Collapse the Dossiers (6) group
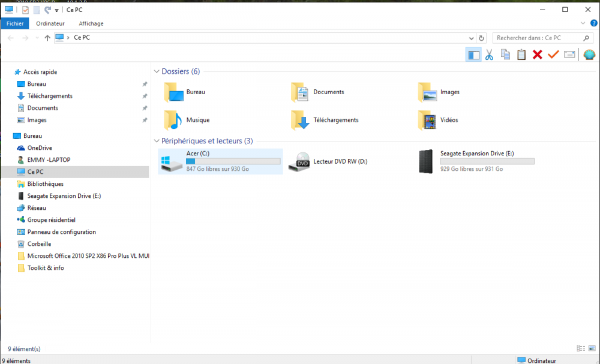600x364 pixels. click(157, 71)
